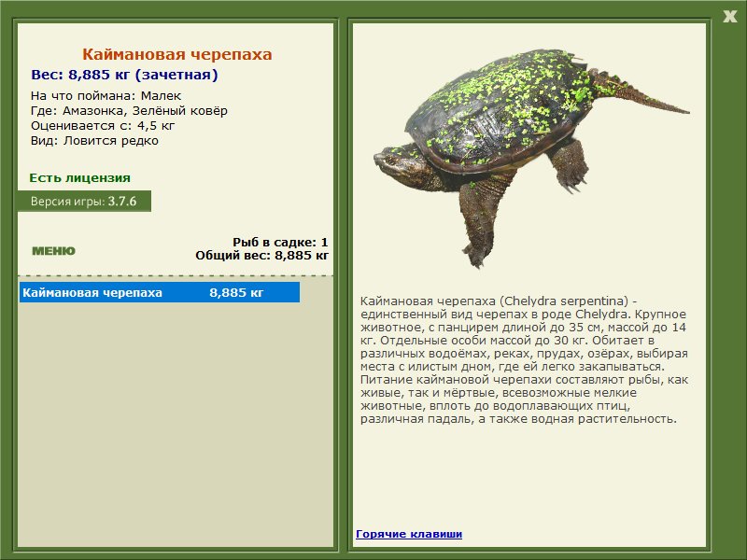Screen dimensions: 747x560
Task: Click the green Есть лицензия label
Action: coord(79,177)
